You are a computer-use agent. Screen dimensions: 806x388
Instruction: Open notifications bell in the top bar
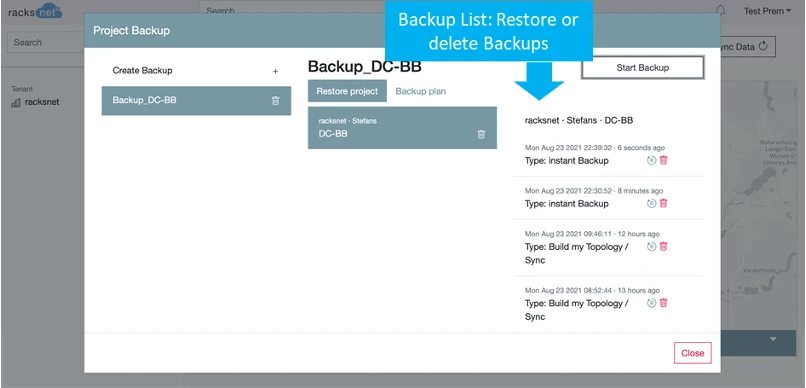(x=721, y=10)
